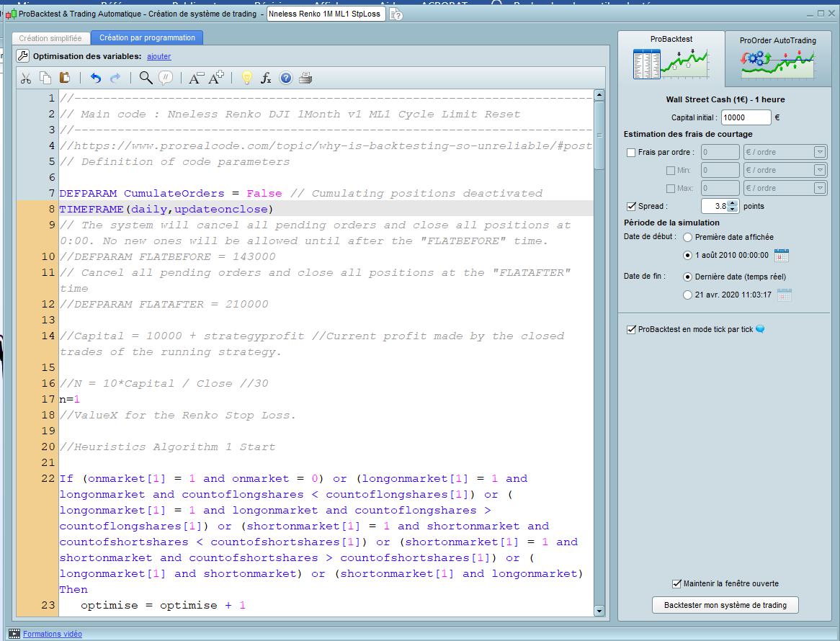Toggle ProBacktest en mode tick par tick
Screen dimensions: 840x641
[631, 329]
